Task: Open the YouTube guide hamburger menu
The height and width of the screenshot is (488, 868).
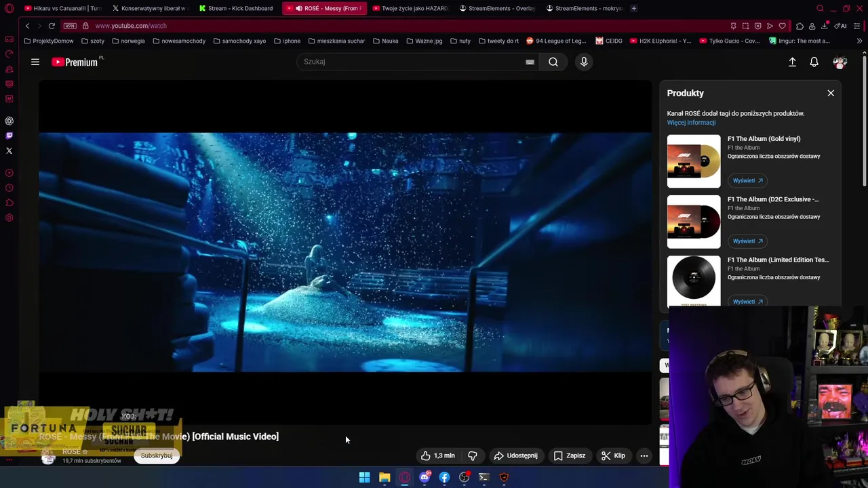Action: point(35,62)
